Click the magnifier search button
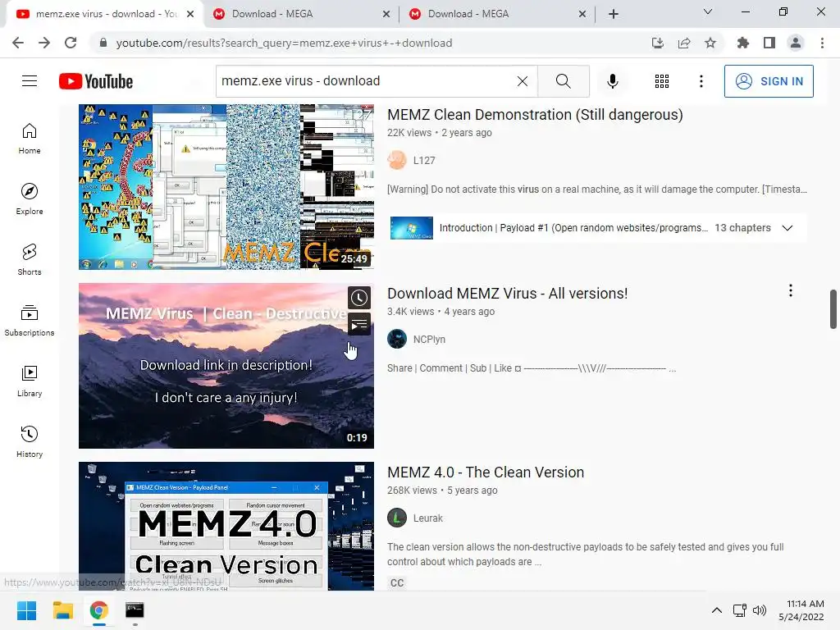The width and height of the screenshot is (840, 630). 563,81
